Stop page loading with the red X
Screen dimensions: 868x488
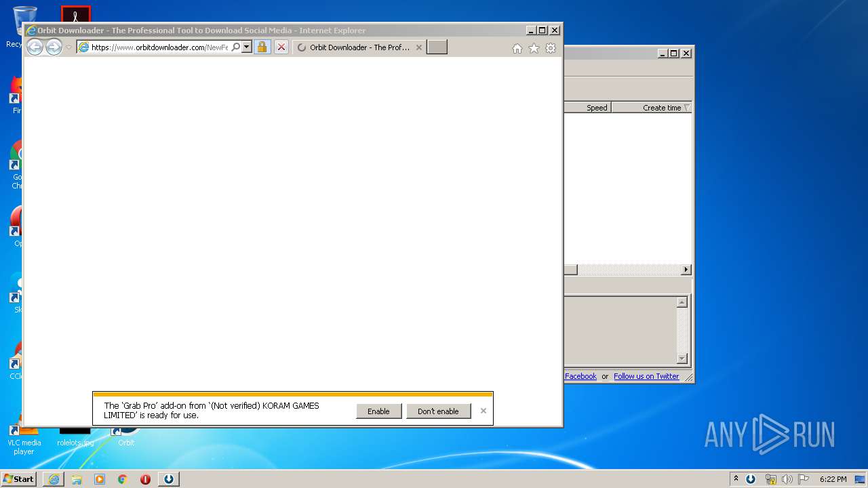coord(281,47)
